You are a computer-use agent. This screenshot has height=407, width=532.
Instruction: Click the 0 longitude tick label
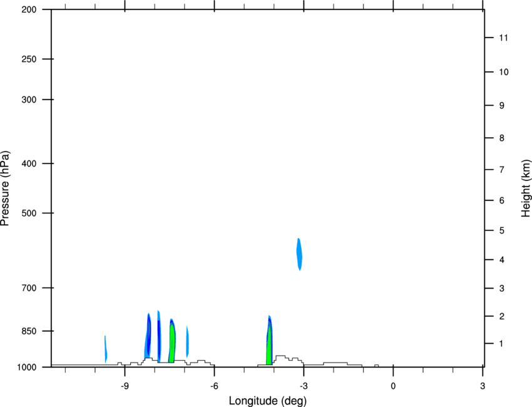pyautogui.click(x=393, y=386)
